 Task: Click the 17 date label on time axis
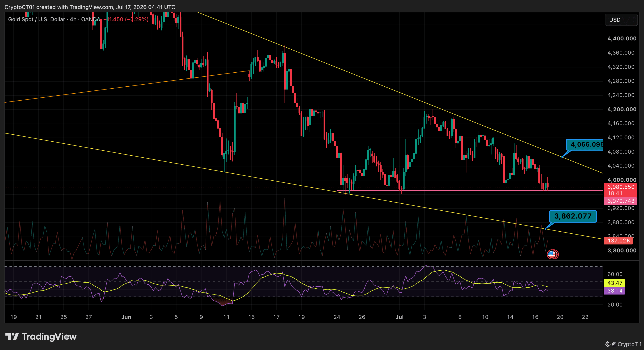[276, 317]
